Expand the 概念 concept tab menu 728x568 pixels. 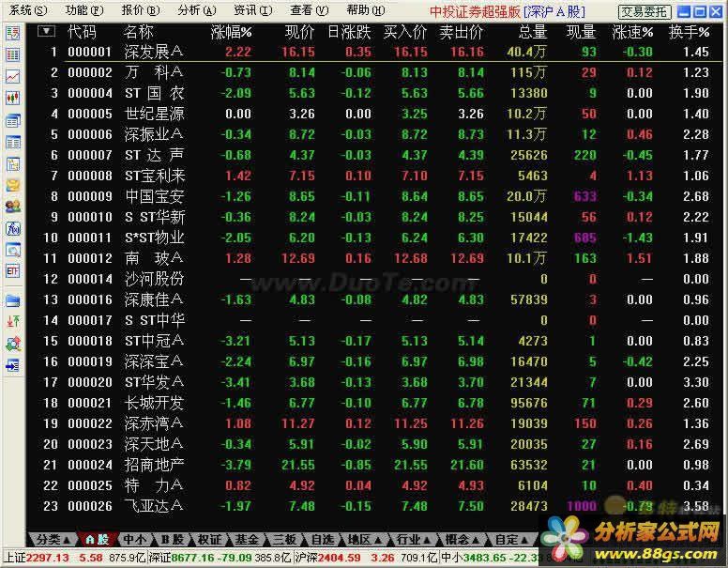(x=463, y=540)
